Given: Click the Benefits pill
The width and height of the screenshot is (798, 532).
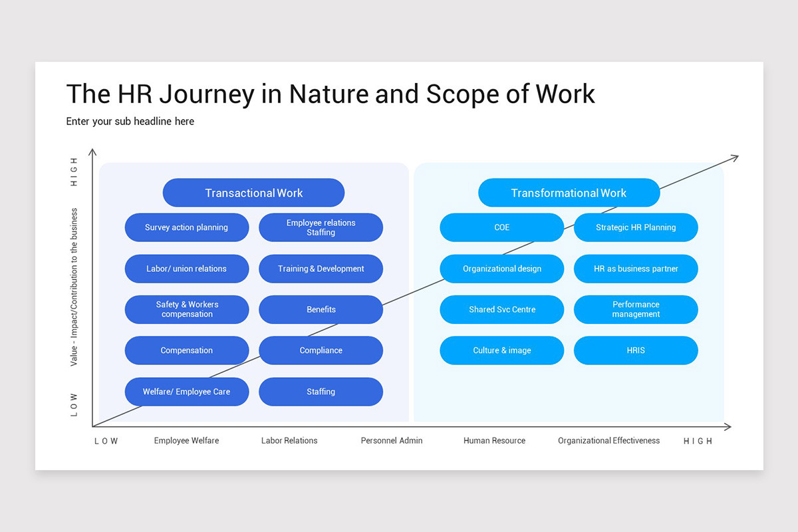Looking at the screenshot, I should point(321,309).
